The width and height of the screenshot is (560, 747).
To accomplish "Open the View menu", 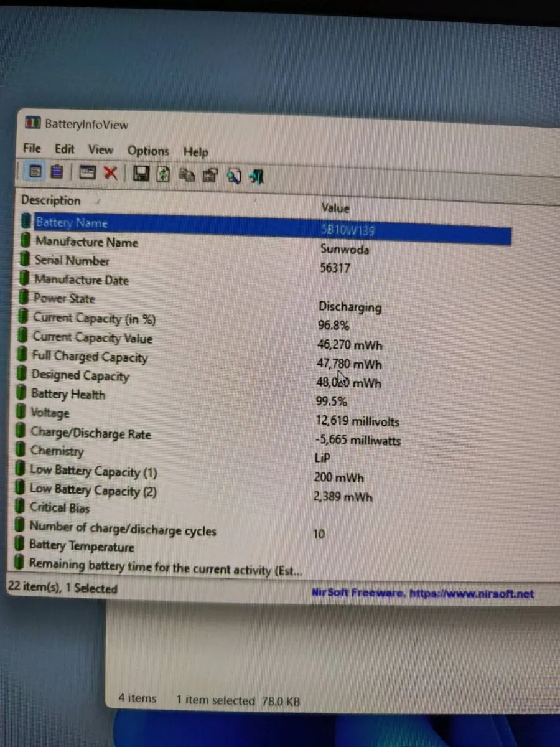I will click(x=100, y=149).
